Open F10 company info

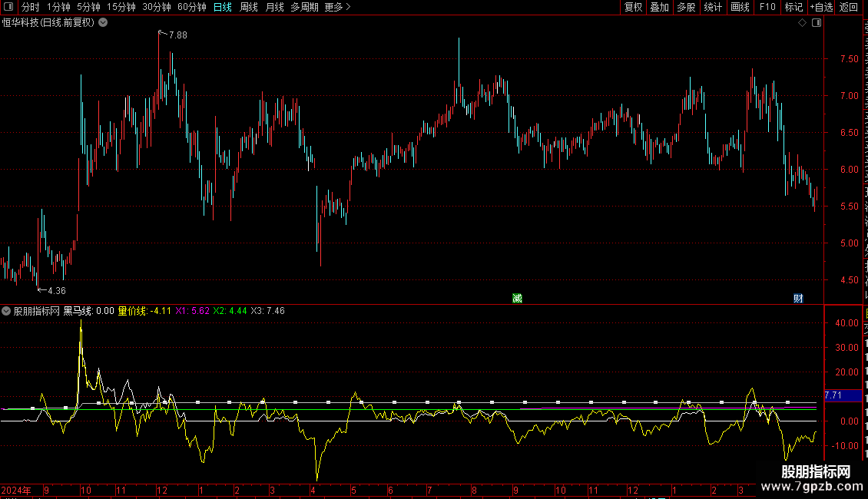click(x=767, y=7)
